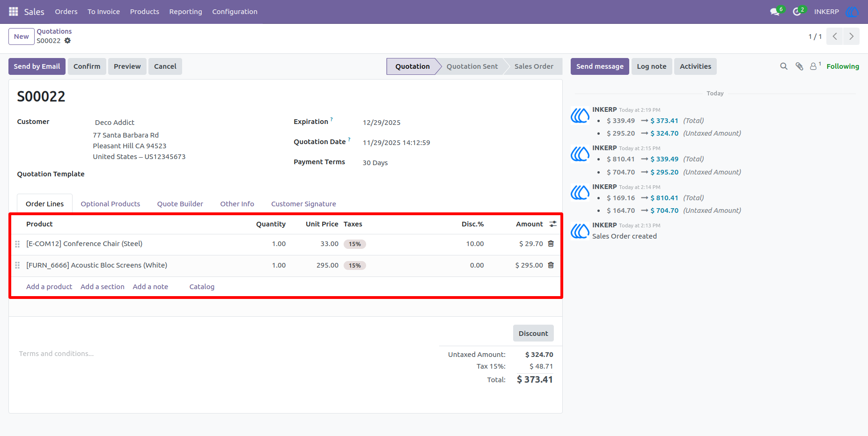Screen dimensions: 868x436
Task: Click the New record button
Action: pyautogui.click(x=22, y=36)
